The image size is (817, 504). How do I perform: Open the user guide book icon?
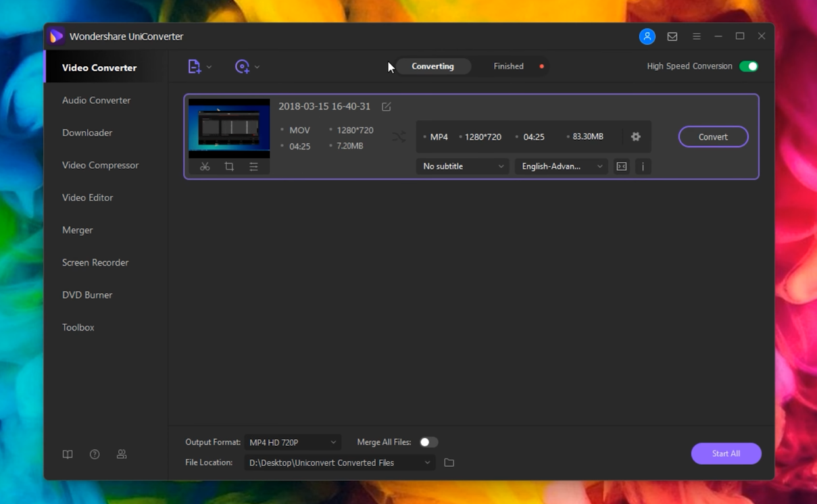coord(68,455)
